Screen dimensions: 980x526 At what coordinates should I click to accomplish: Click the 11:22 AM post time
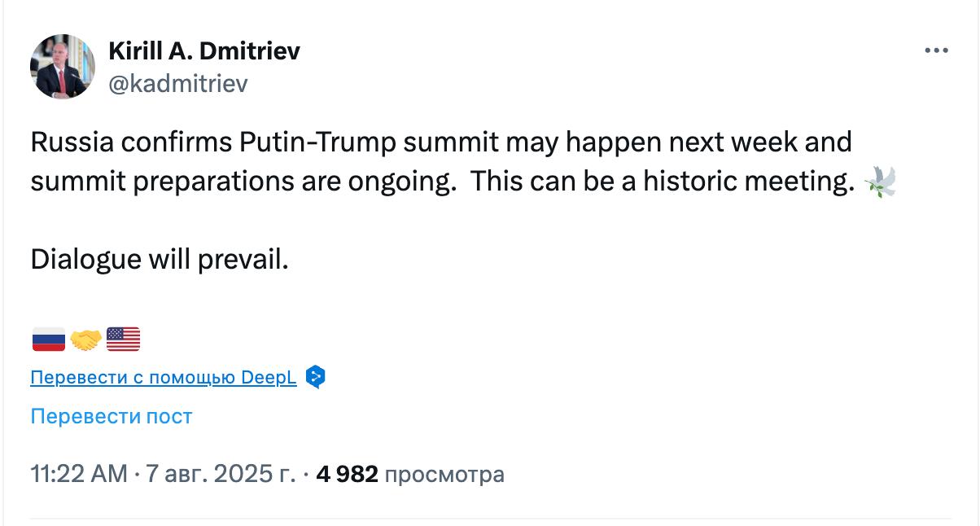(79, 474)
